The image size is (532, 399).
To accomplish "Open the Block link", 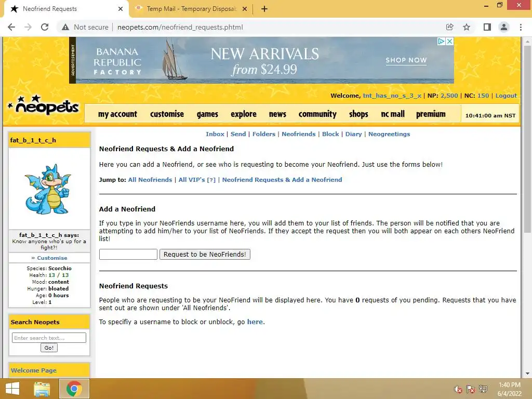I will coord(330,134).
